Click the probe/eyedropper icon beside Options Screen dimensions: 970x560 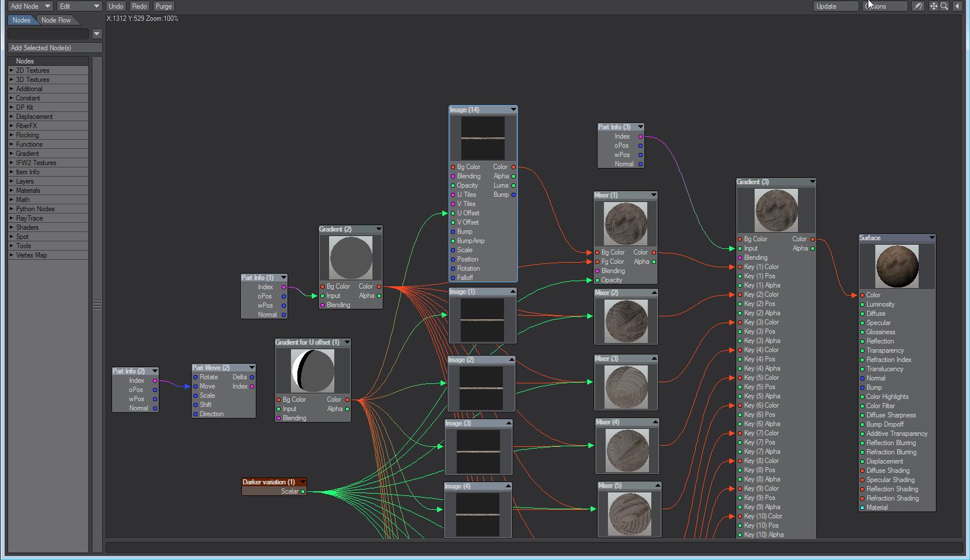pyautogui.click(x=917, y=6)
